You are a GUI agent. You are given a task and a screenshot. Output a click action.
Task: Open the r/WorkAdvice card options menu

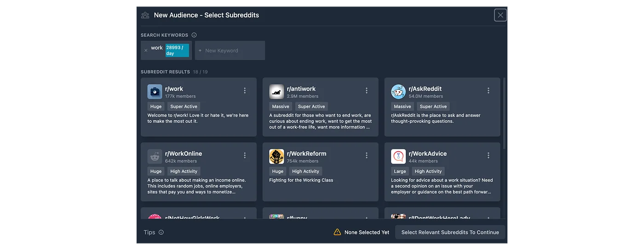489,156
